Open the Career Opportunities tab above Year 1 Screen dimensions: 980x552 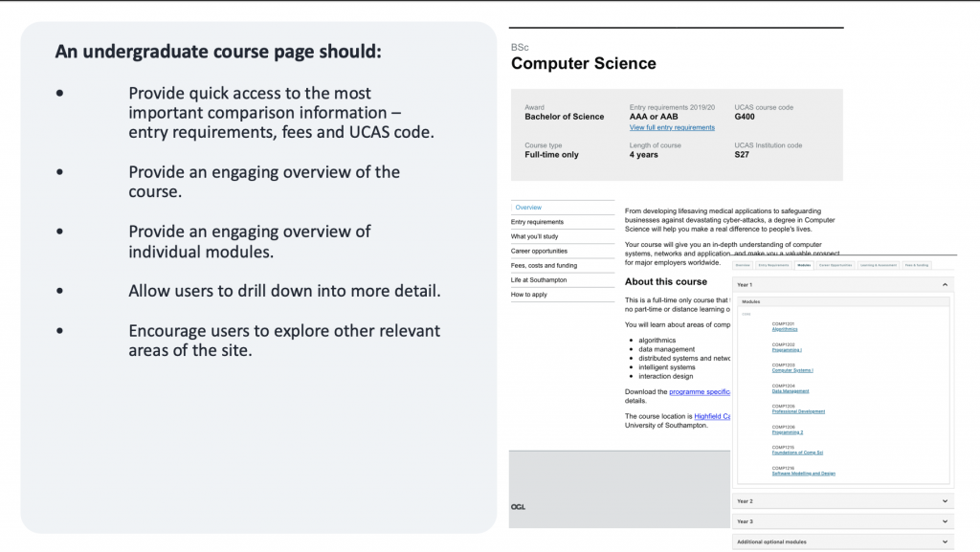[x=835, y=265]
